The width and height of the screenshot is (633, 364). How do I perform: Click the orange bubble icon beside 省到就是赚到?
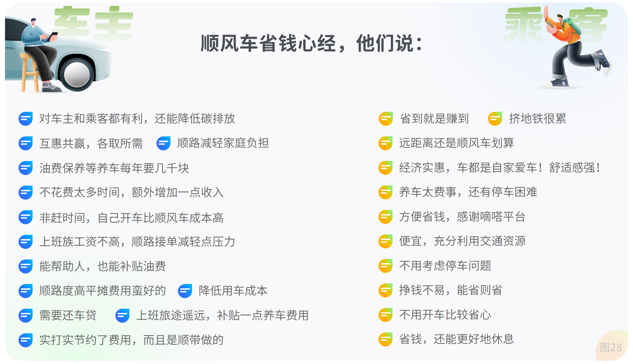pyautogui.click(x=386, y=119)
